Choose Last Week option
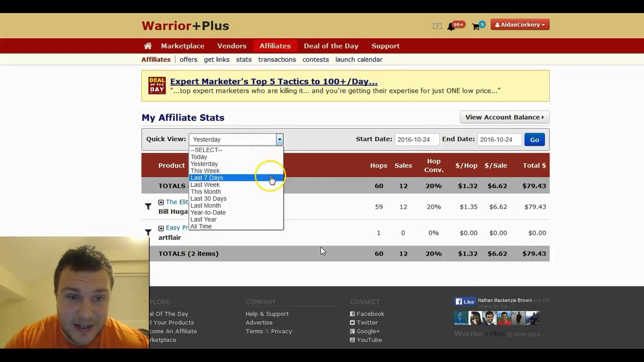The image size is (644, 362). pyautogui.click(x=236, y=185)
